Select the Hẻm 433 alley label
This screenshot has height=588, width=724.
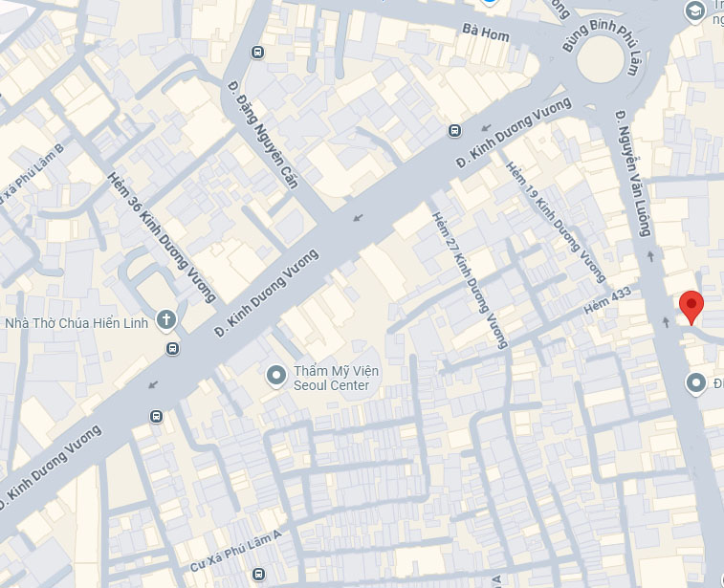(606, 300)
